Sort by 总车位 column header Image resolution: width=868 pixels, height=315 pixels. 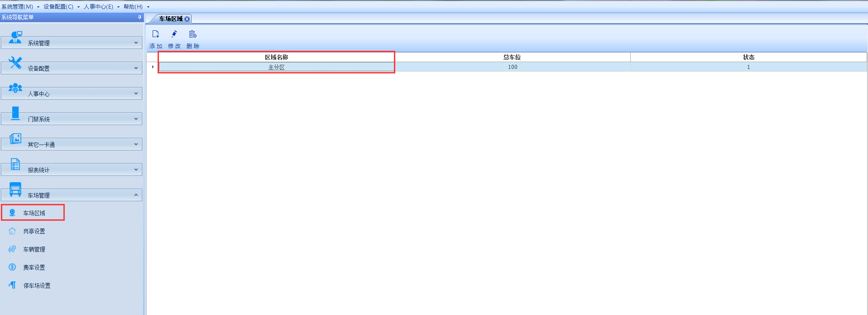(512, 57)
